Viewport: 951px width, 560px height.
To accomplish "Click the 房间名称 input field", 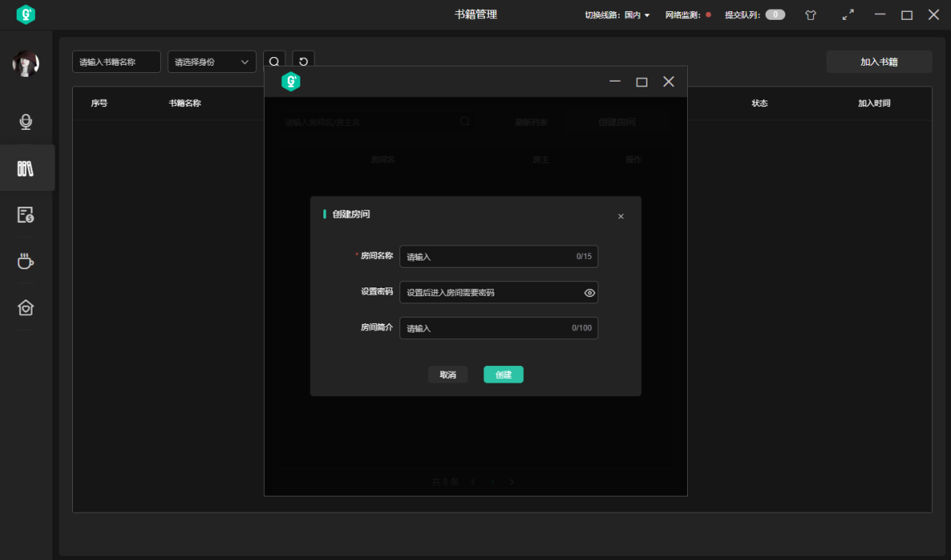I will click(487, 257).
